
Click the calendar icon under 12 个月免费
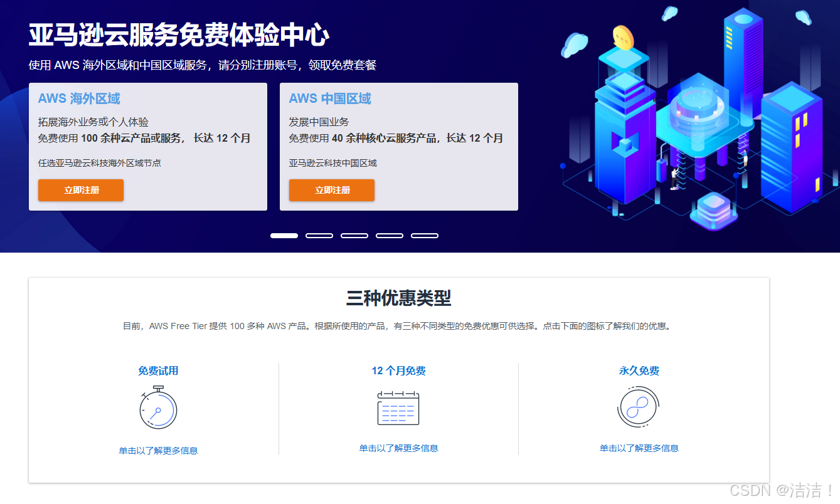click(x=398, y=408)
